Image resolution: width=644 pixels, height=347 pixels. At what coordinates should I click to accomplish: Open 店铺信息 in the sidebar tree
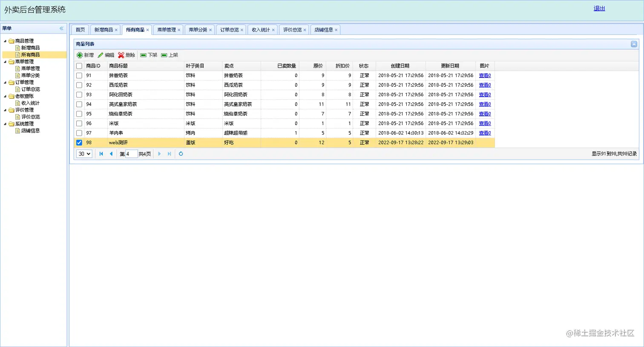point(30,131)
